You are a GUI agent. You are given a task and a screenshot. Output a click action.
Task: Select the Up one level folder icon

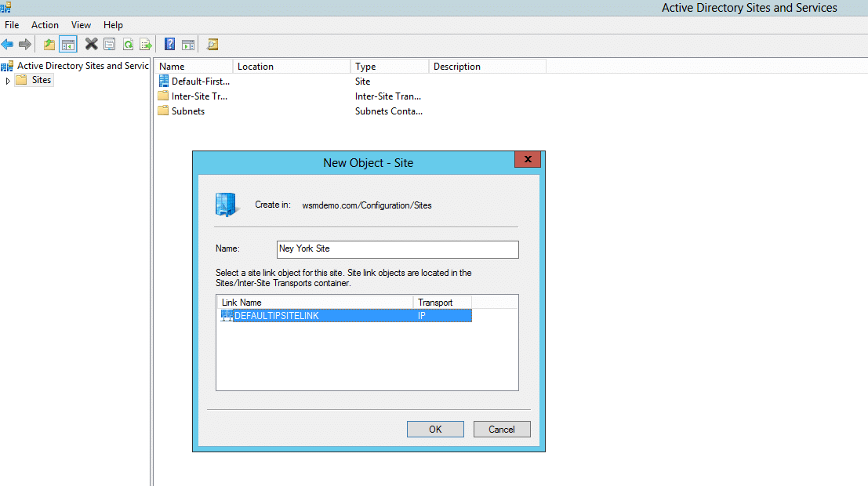[48, 44]
